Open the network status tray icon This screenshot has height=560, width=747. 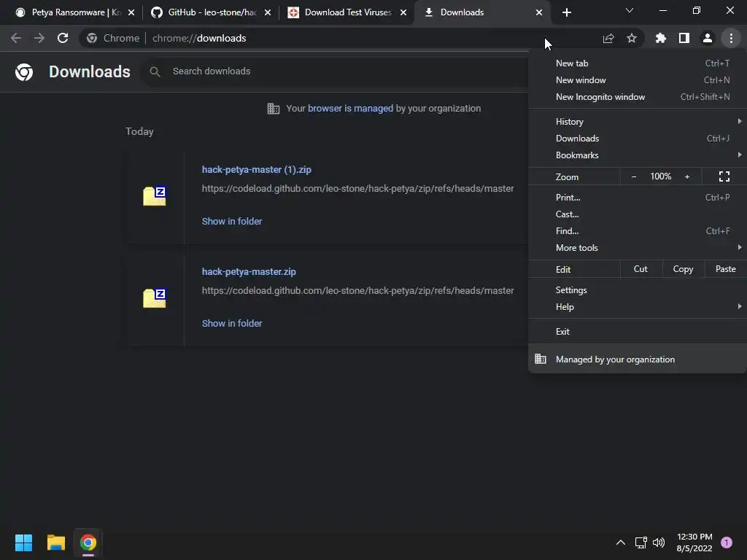point(640,542)
